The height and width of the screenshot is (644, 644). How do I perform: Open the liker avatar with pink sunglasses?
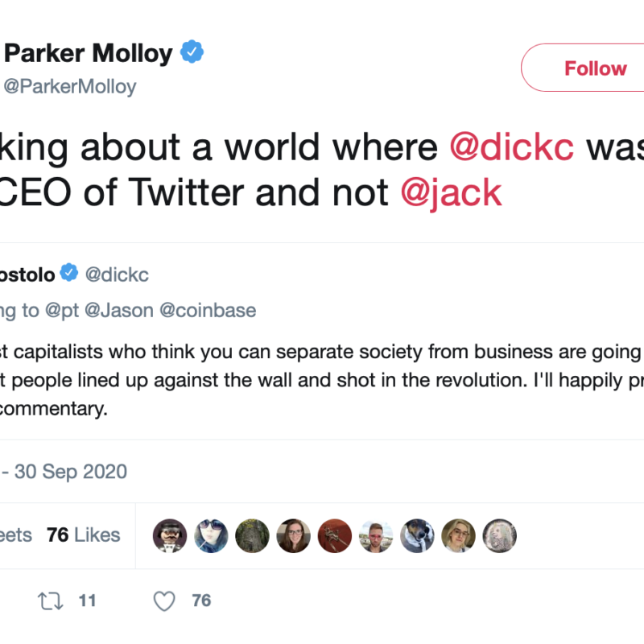(375, 535)
